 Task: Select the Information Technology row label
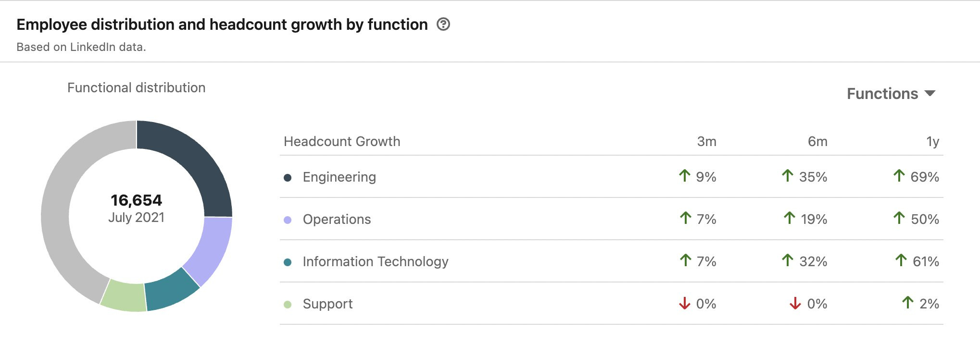375,262
